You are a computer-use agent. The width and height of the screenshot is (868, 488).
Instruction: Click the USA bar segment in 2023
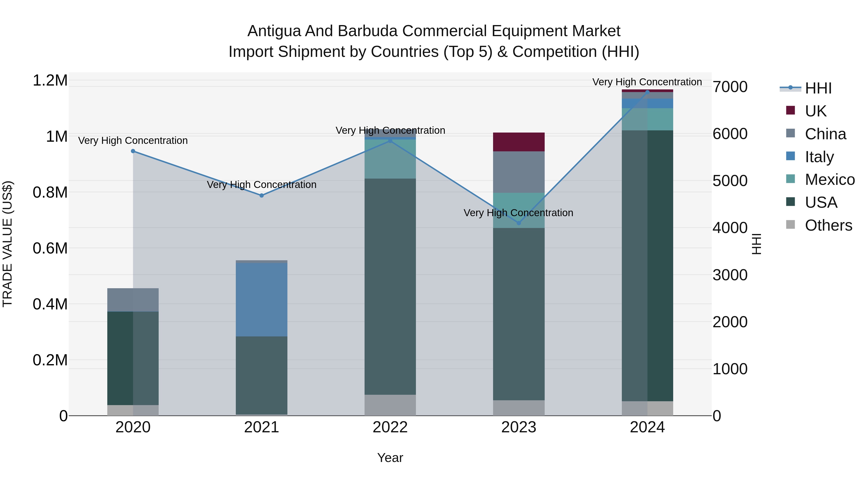pos(519,314)
